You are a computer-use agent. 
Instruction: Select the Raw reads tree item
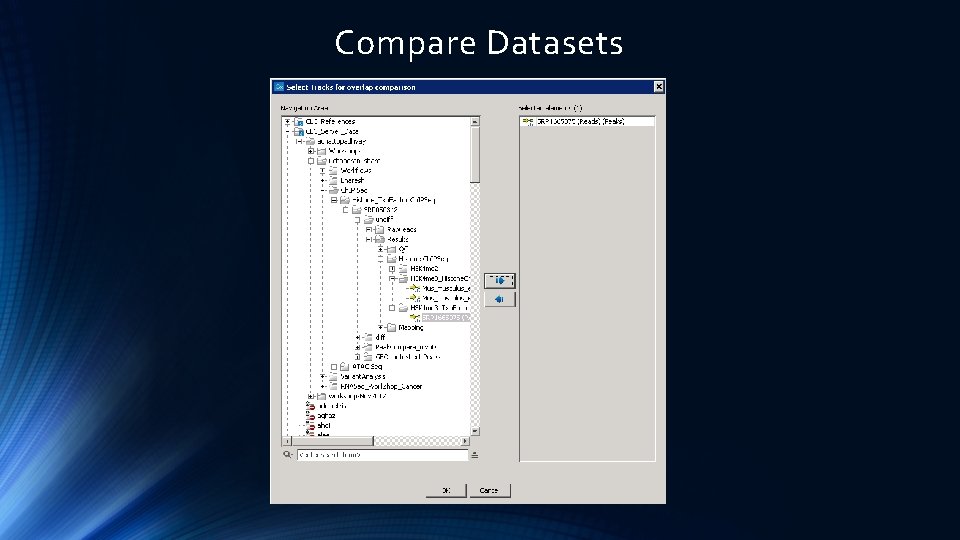coord(402,230)
